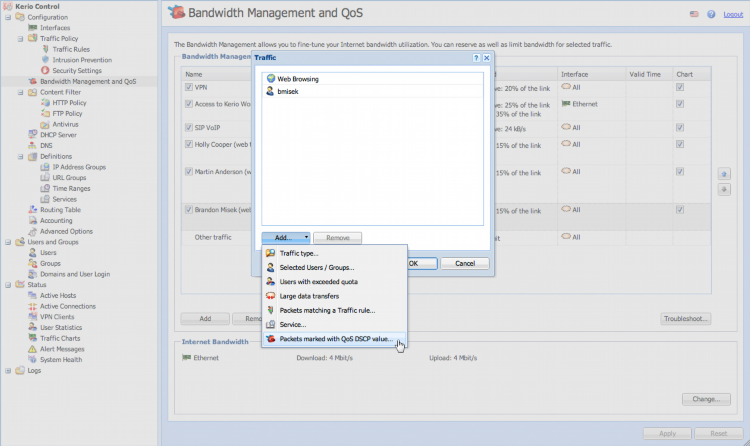
Task: Open HTTP Policy under Content Filter
Action: 69,103
